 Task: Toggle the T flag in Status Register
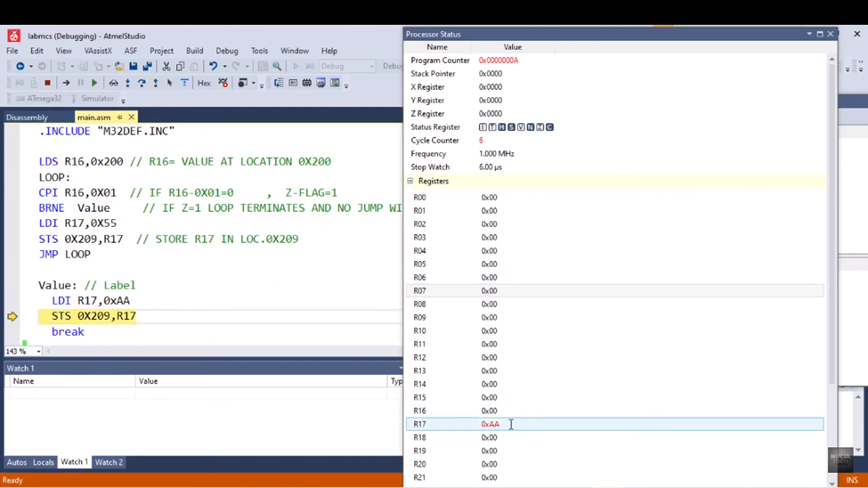[492, 127]
